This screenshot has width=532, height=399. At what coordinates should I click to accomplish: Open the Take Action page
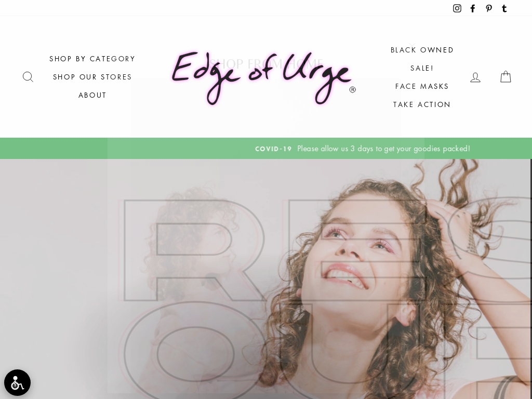[x=422, y=104]
